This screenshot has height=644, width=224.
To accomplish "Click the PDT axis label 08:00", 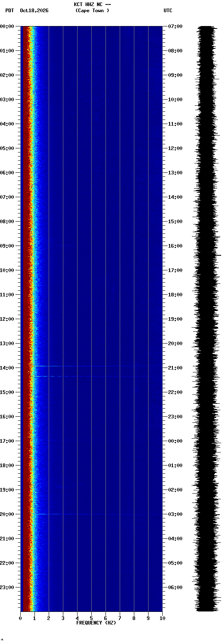I will pos(7,222).
